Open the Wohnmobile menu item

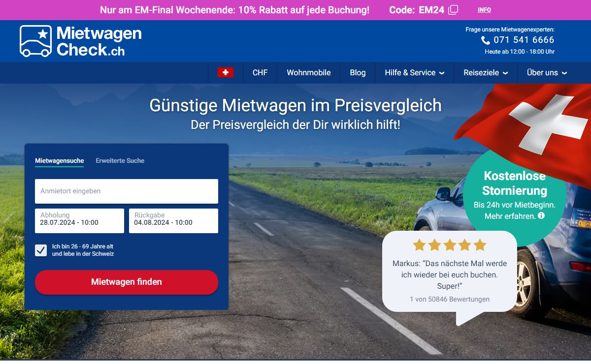[309, 73]
